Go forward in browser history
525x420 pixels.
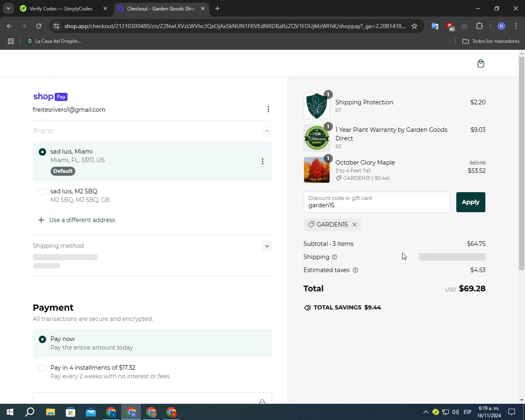pyautogui.click(x=24, y=26)
